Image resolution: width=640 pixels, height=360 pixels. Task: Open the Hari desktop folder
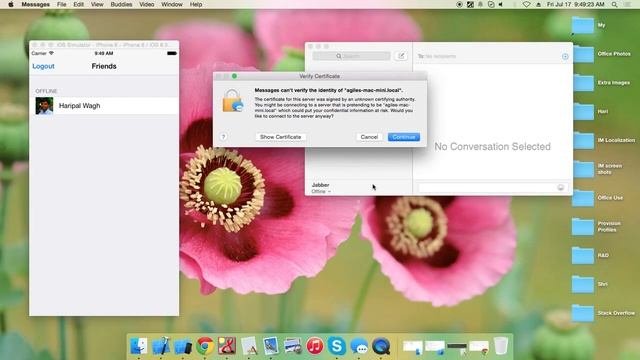click(x=583, y=111)
